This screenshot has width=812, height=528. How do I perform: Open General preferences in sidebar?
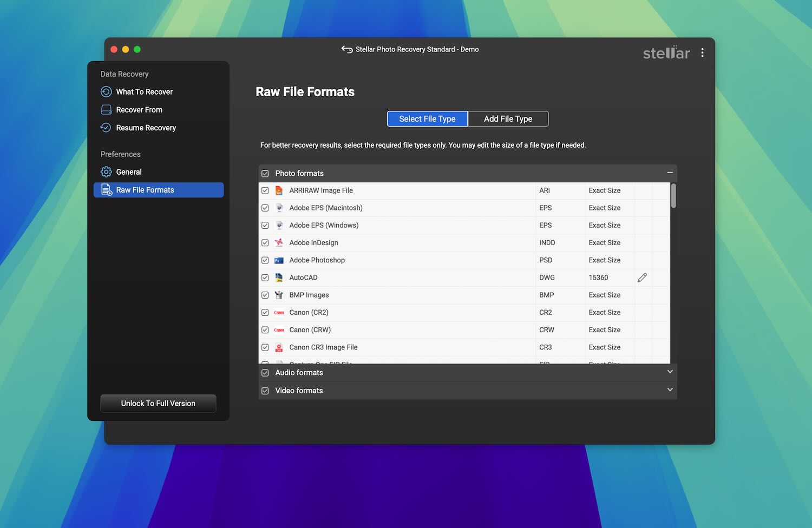[x=129, y=172]
